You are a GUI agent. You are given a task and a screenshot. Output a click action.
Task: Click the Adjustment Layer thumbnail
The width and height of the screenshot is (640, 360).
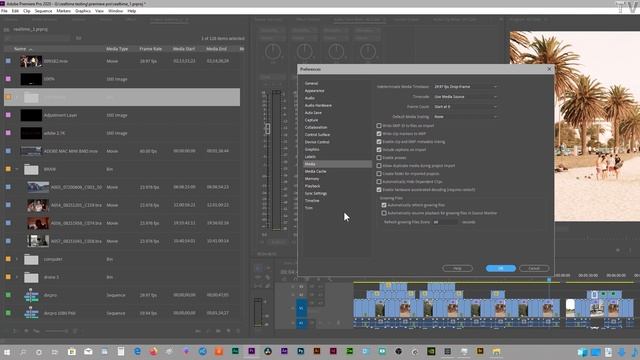[x=31, y=115]
